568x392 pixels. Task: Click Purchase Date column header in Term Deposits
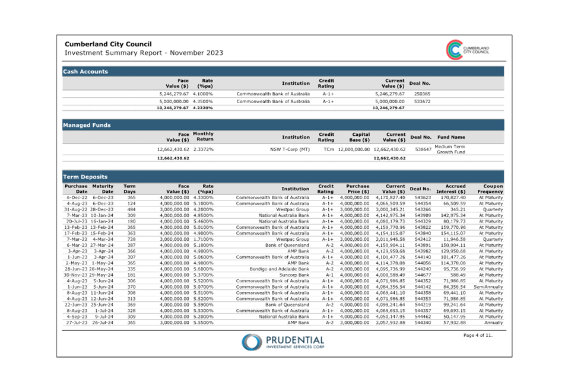[76, 189]
